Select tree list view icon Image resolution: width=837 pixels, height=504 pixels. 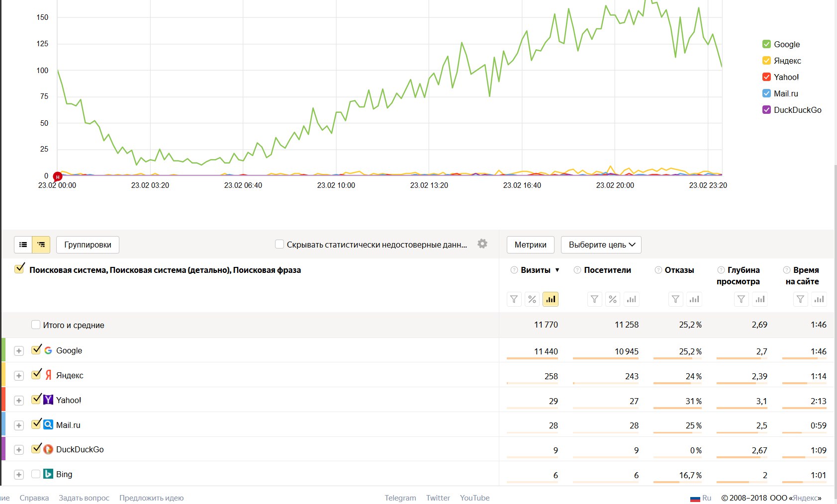coord(41,245)
